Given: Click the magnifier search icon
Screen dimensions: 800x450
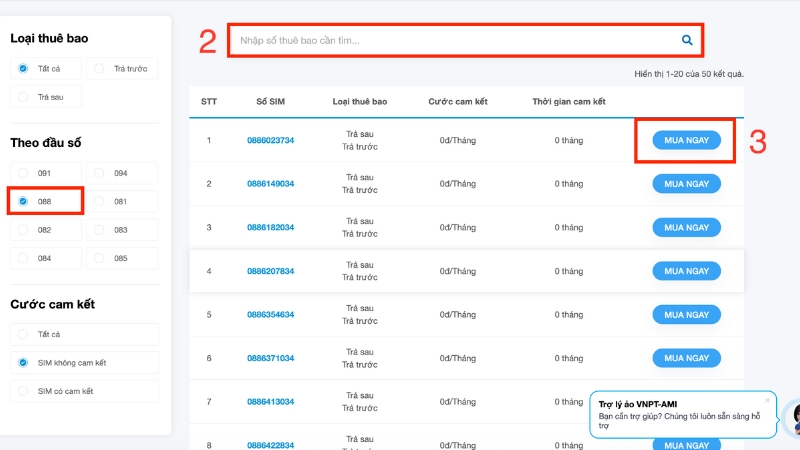Looking at the screenshot, I should coord(687,40).
